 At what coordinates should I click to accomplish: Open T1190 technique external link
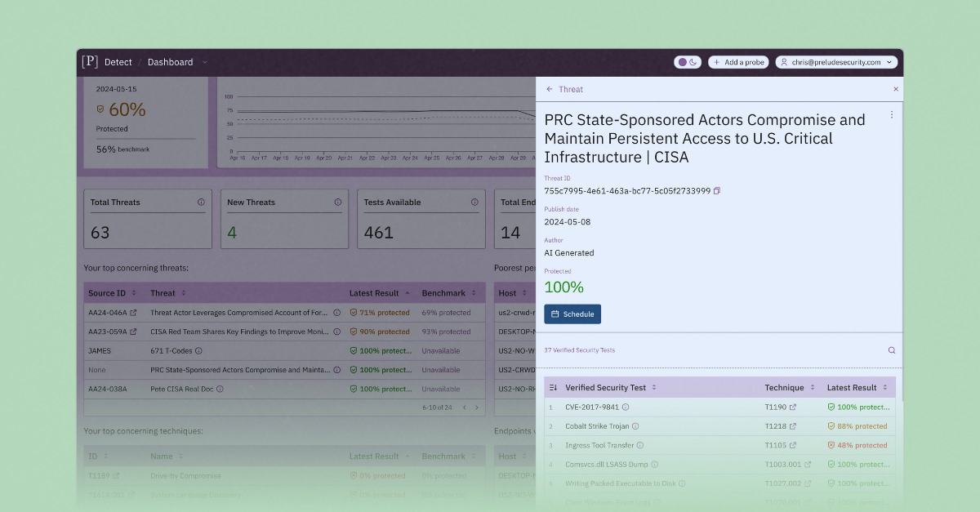pos(792,407)
